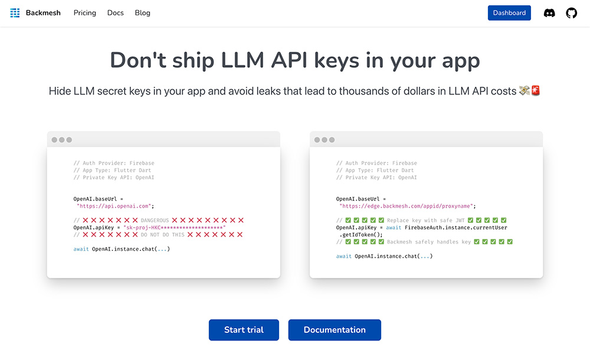Click the "Hide LLM secret keys" subtitle text
The height and width of the screenshot is (364, 590).
(294, 91)
